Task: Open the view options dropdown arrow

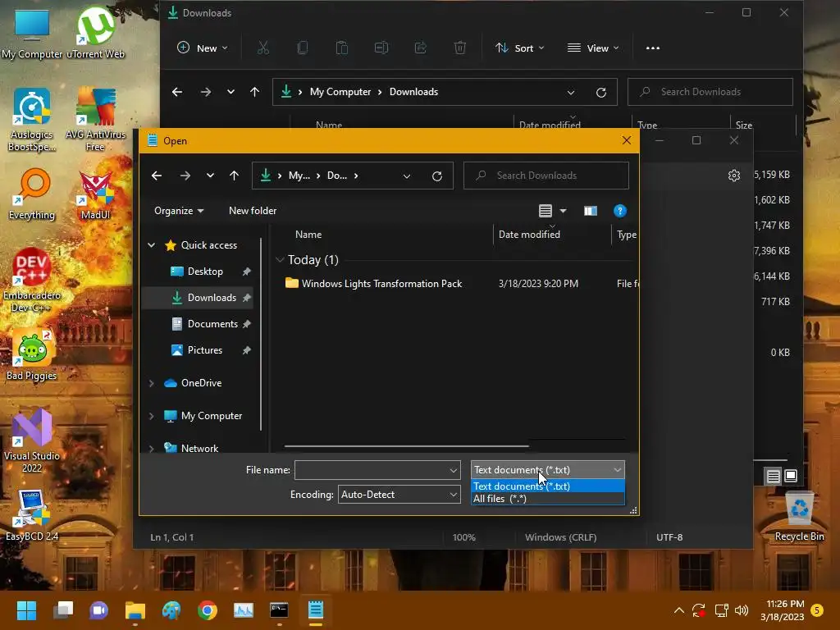Action: pyautogui.click(x=563, y=211)
